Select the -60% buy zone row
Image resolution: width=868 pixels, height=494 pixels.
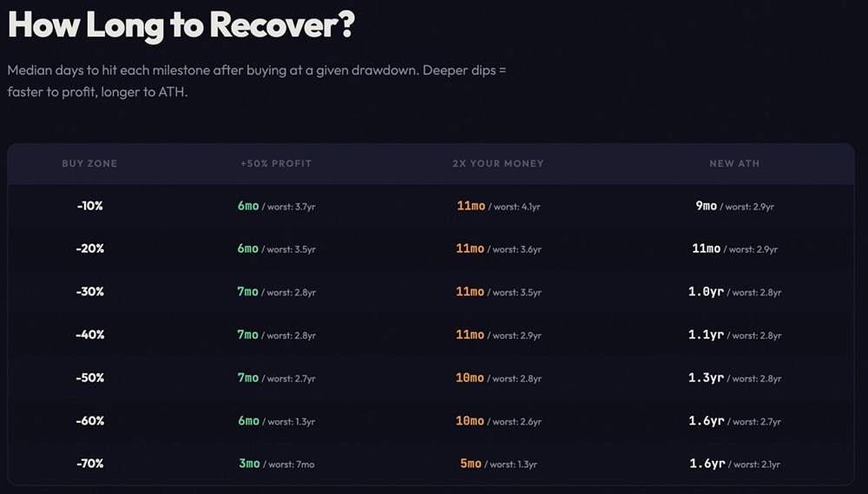(x=89, y=420)
